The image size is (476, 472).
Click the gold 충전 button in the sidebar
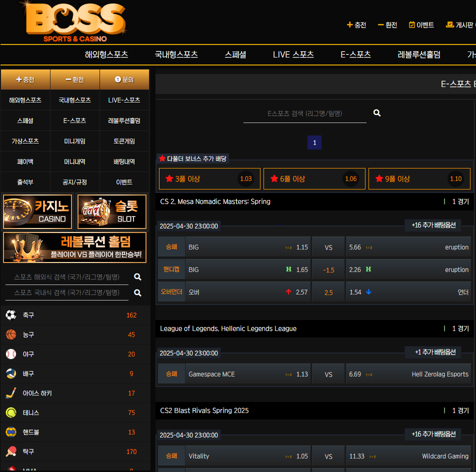tap(25, 79)
